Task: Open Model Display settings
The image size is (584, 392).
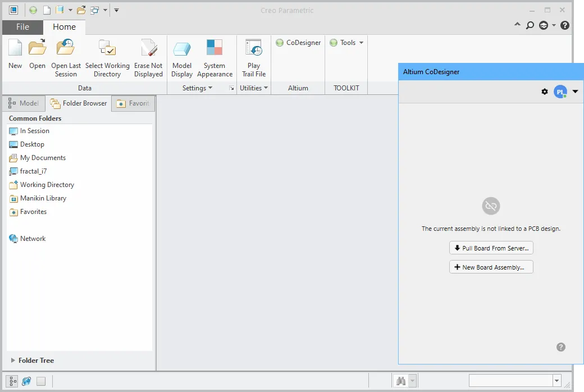Action: (x=182, y=58)
